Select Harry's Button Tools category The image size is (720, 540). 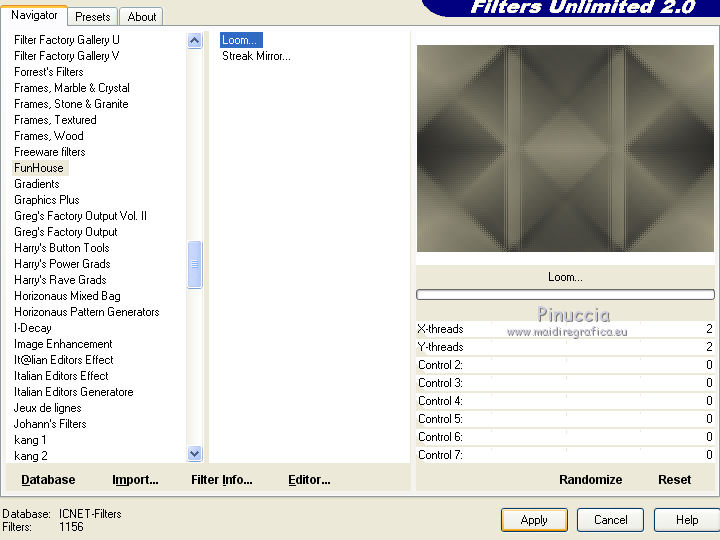click(62, 248)
